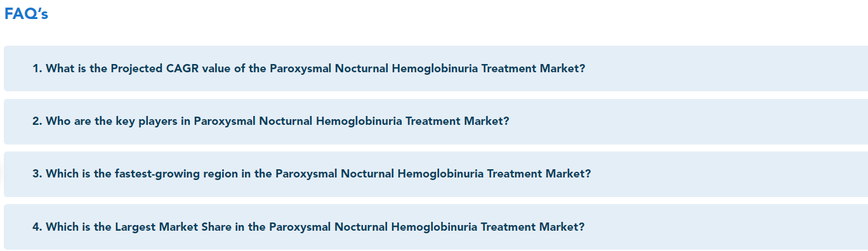Toggle the second FAQ accordion panel
868x251 pixels.
(x=436, y=121)
